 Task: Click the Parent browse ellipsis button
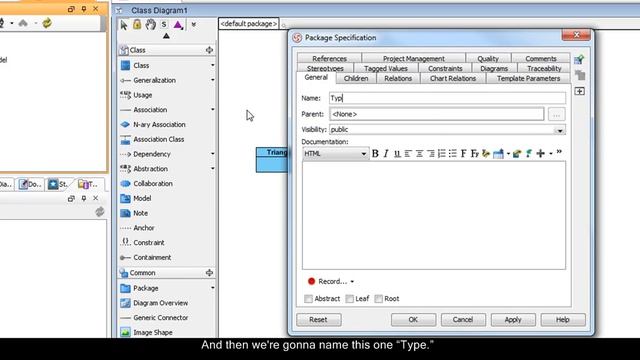click(556, 115)
